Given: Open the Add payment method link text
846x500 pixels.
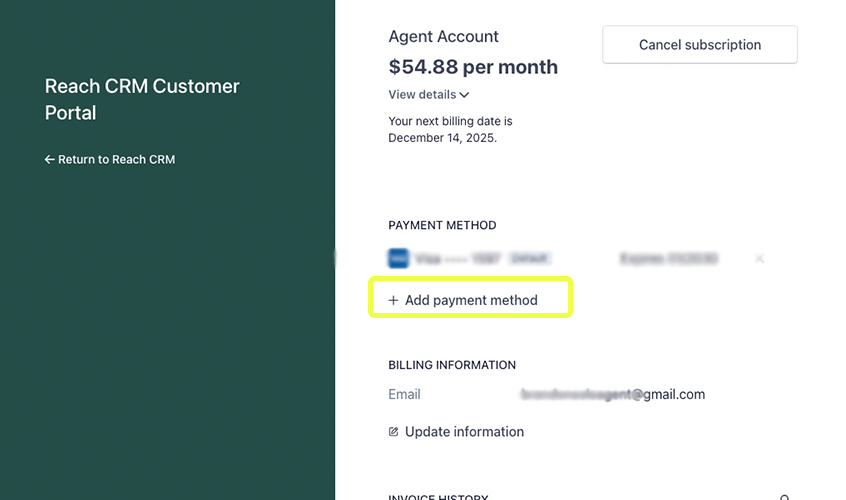Looking at the screenshot, I should point(471,300).
